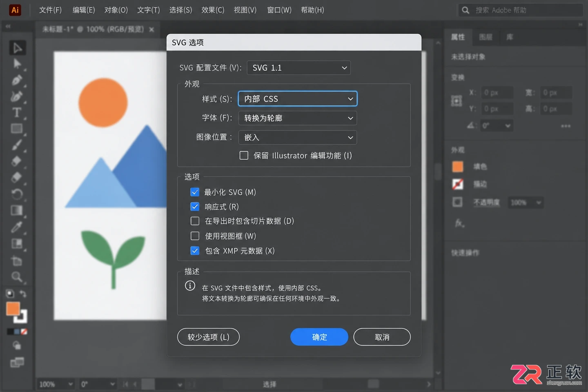Enable Preserve Illustrator editing capabilities checkbox
The width and height of the screenshot is (588, 392).
click(244, 156)
